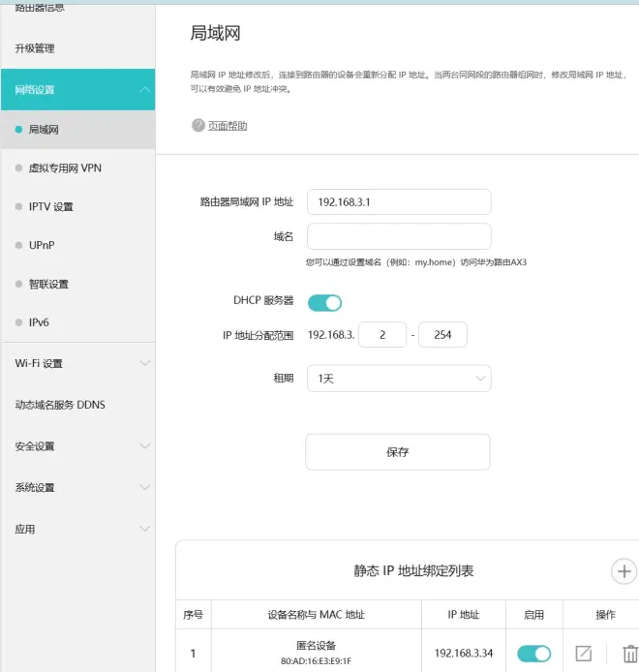Toggle the 启用 switch for 匿名设备
The height and width of the screenshot is (672, 639).
[x=533, y=654]
